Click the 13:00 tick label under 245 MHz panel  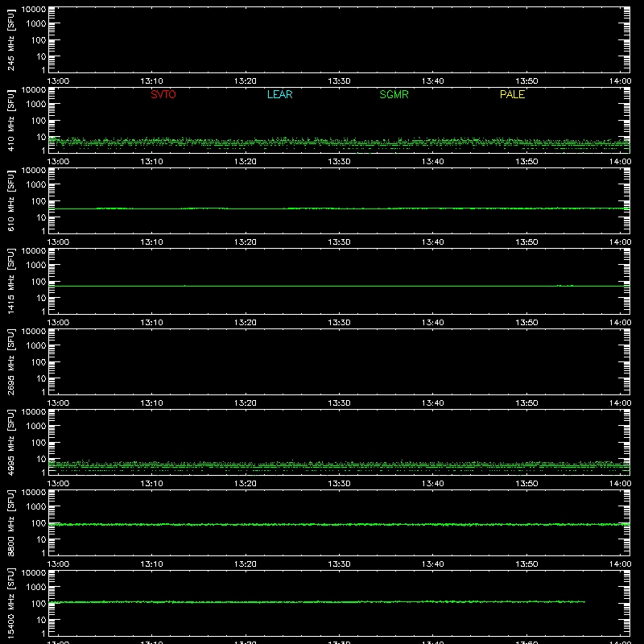point(58,81)
